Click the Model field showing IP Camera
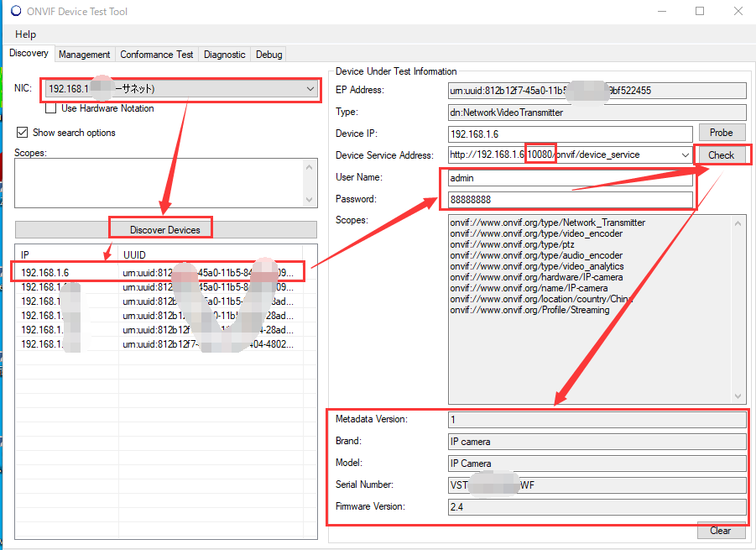This screenshot has width=756, height=550. pyautogui.click(x=597, y=464)
